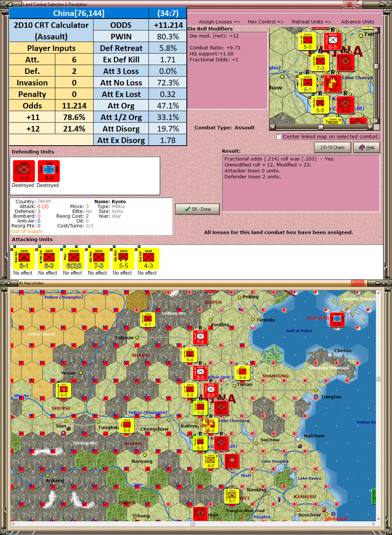Click the yellow 5-4 unit on main map
Viewport: 392px width, 535px height.
point(190,355)
